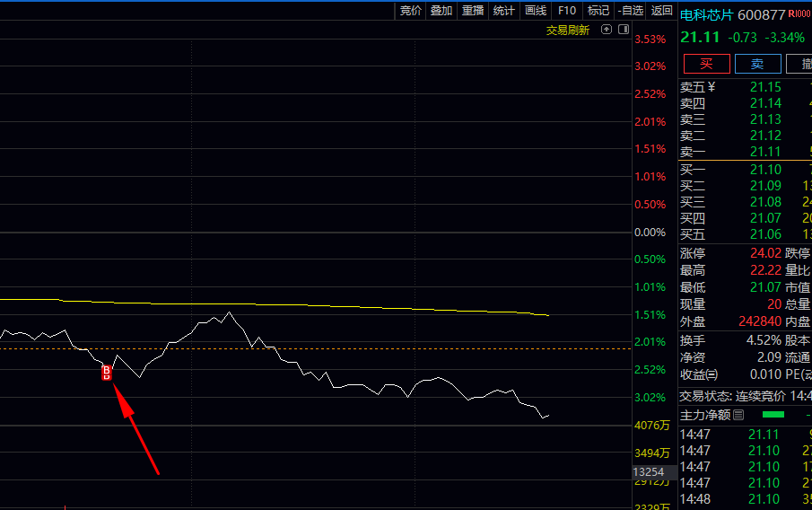Click current price 21.11 in header
Screen dimensions: 812x510
point(700,38)
